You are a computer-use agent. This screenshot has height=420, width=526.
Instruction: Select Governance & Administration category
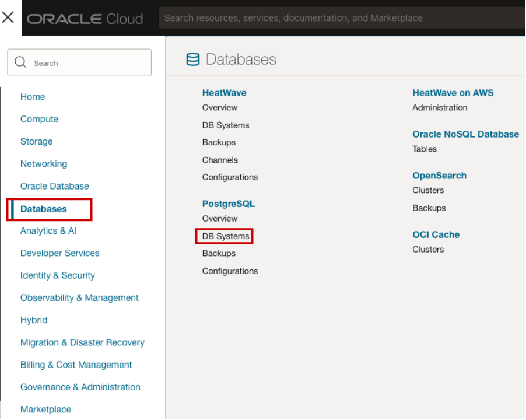tap(80, 387)
